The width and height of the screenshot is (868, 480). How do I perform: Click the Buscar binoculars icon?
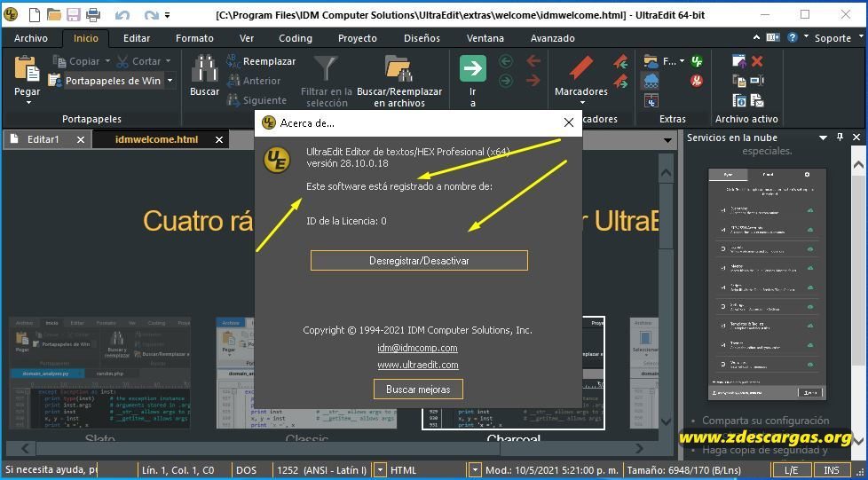click(204, 68)
